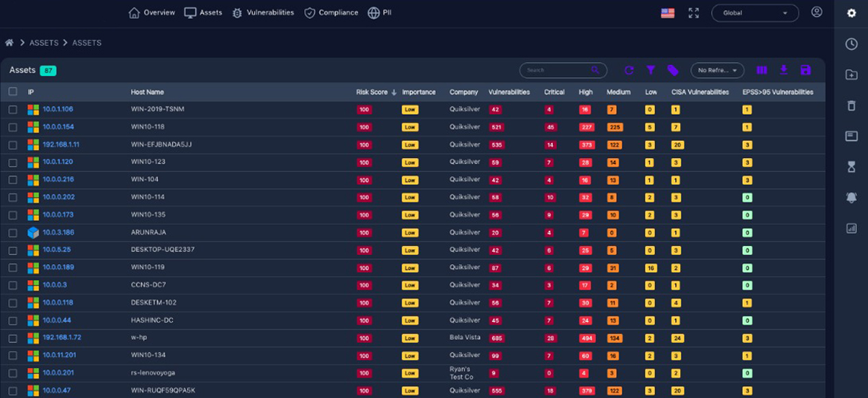
Task: Click the Search input field
Action: coord(563,70)
